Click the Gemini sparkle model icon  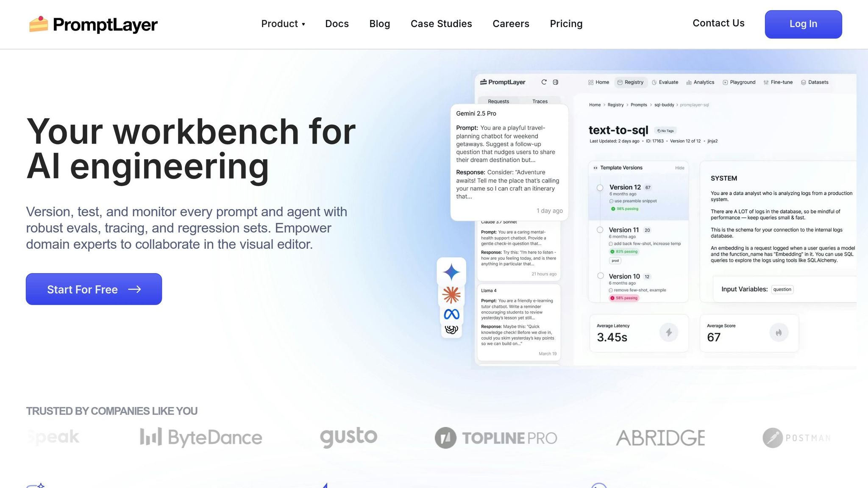pyautogui.click(x=451, y=272)
